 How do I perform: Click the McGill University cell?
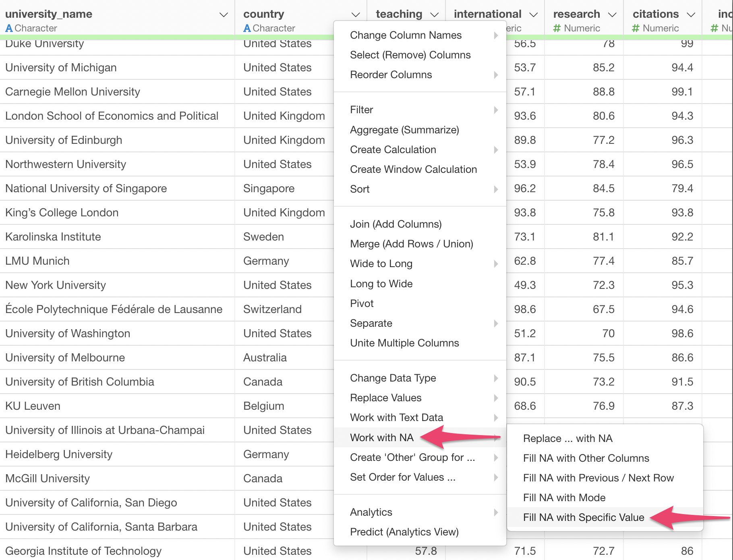coord(117,478)
